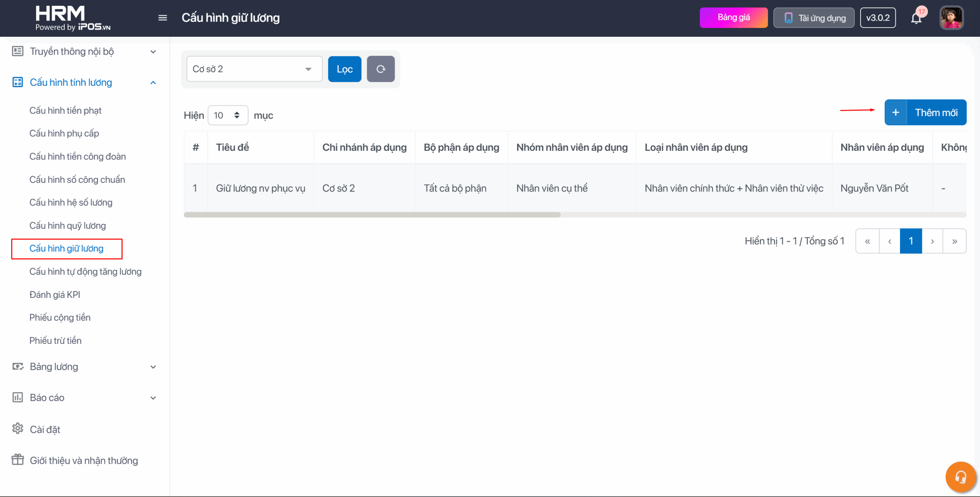Click the user avatar thumbnail
The image size is (980, 497).
951,18
